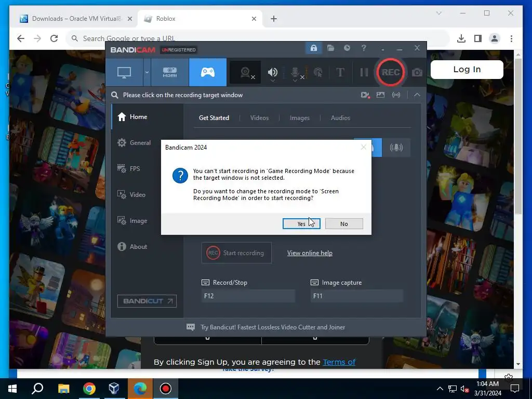The width and height of the screenshot is (532, 399).
Task: Open scheduled recording clock icon
Action: [x=347, y=48]
